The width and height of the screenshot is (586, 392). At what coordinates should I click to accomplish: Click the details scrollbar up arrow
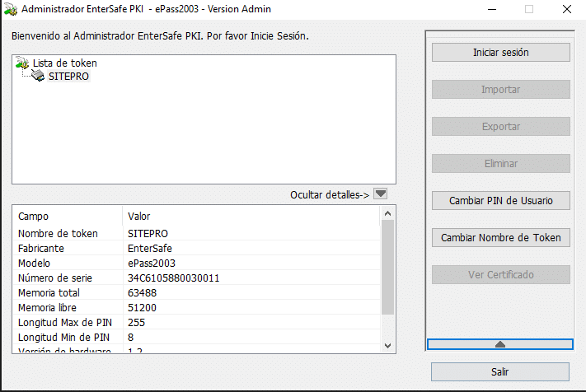pos(387,213)
